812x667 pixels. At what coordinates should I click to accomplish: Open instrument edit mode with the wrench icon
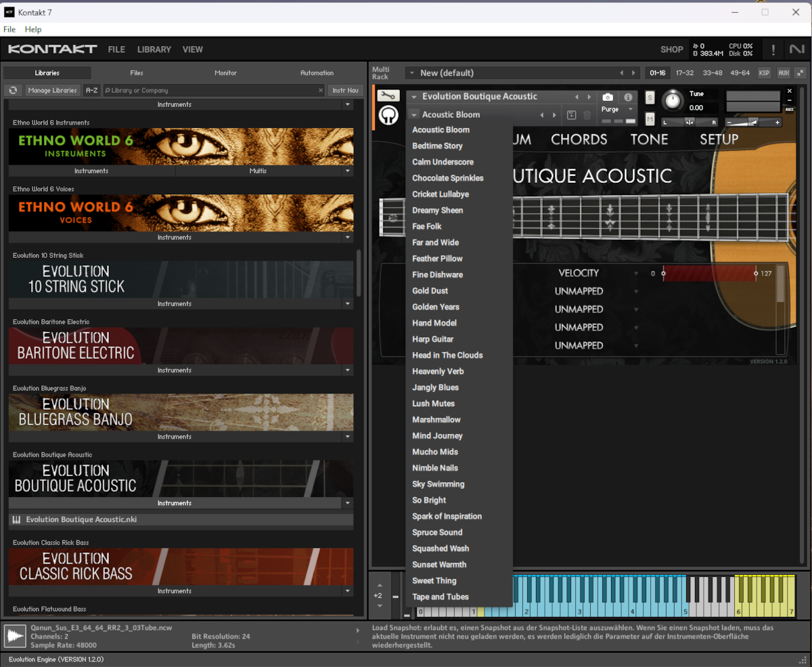[388, 95]
